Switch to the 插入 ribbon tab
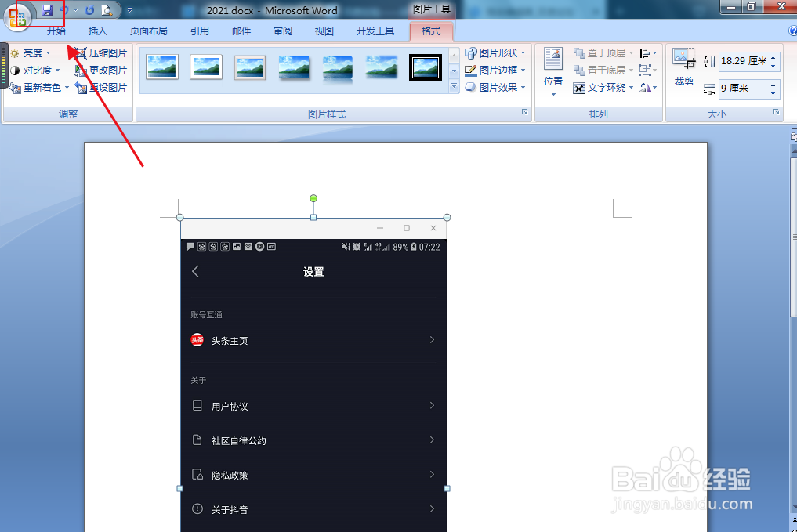Viewport: 797px width, 532px height. point(98,31)
